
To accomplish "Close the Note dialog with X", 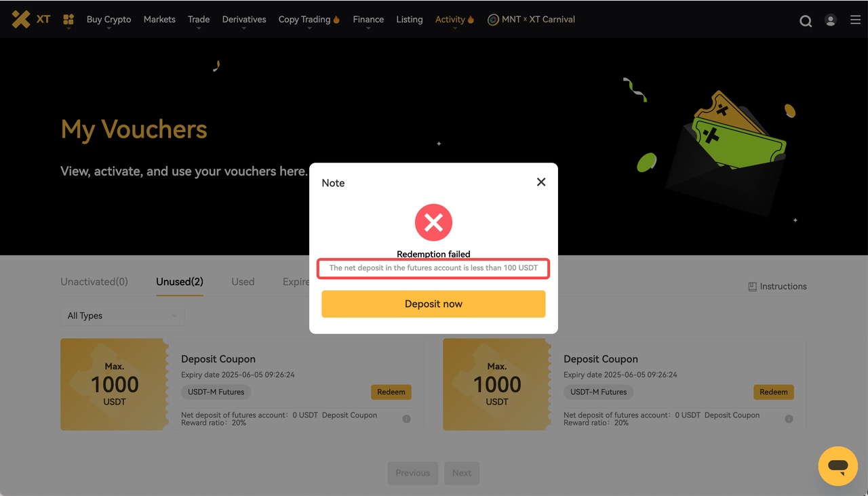I will click(541, 182).
